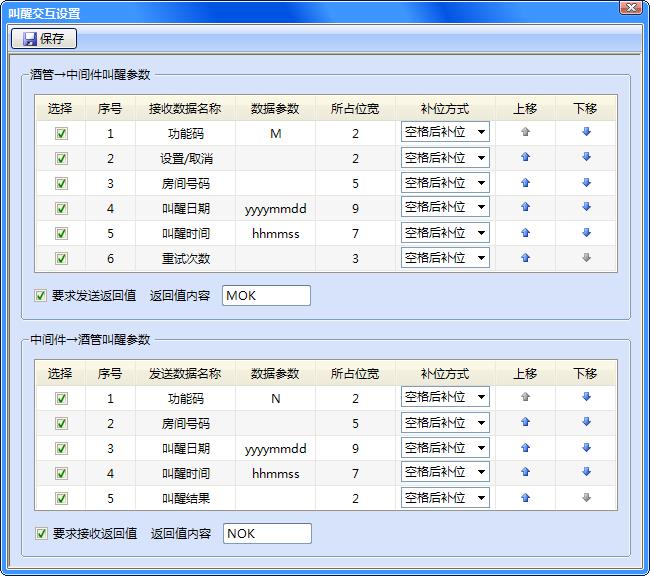Move 设置/取消 row up in top table
The width and height of the screenshot is (650, 576).
[x=525, y=157]
